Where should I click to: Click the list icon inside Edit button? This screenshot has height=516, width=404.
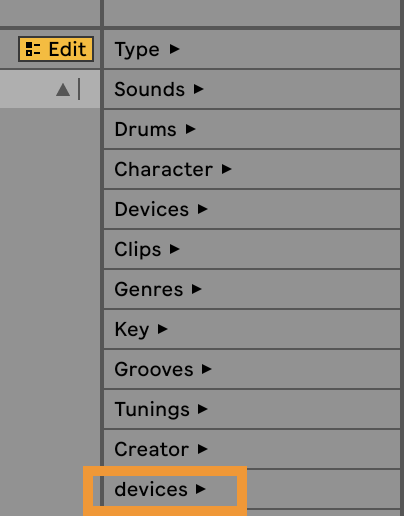(33, 49)
